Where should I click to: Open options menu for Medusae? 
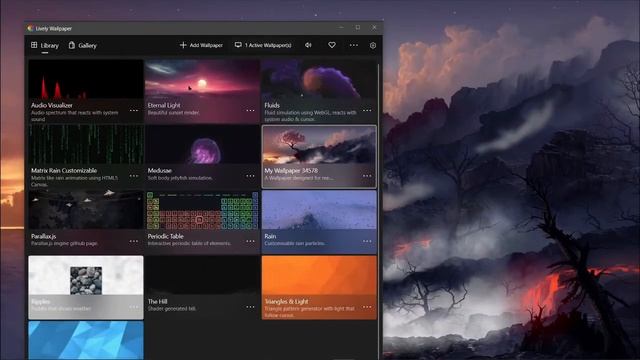(x=250, y=176)
